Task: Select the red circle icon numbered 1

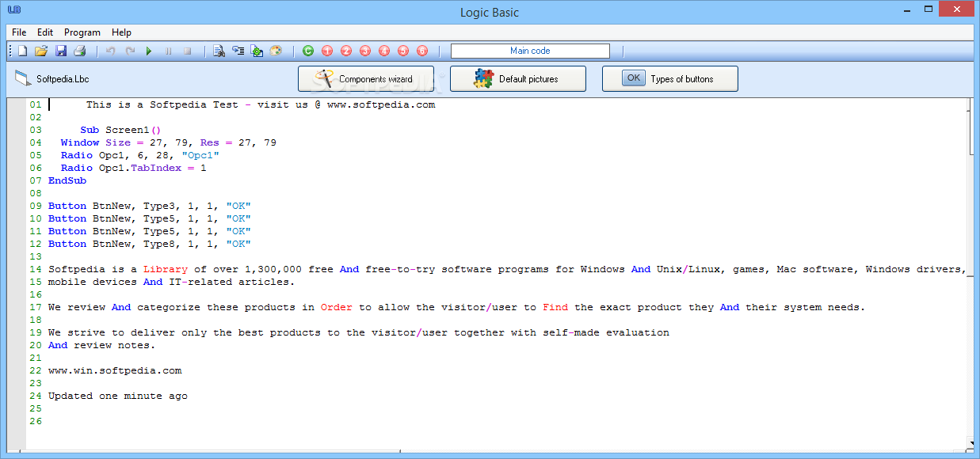Action: [327, 51]
